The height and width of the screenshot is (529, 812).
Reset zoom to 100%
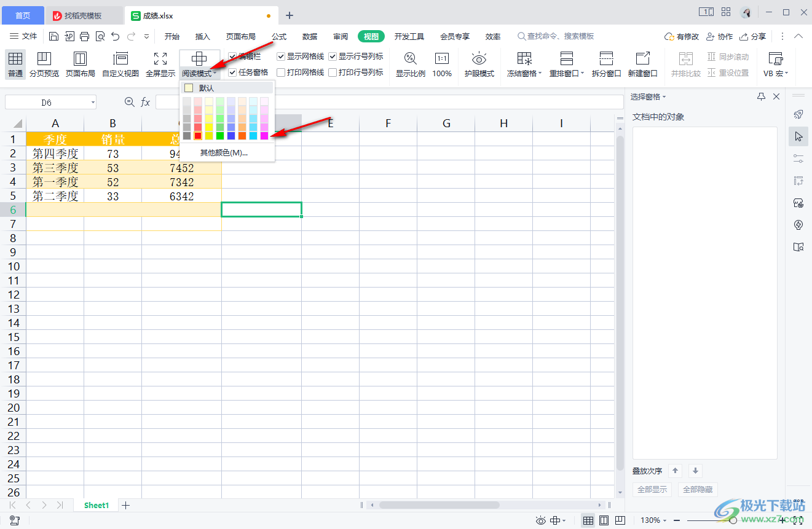pos(442,65)
